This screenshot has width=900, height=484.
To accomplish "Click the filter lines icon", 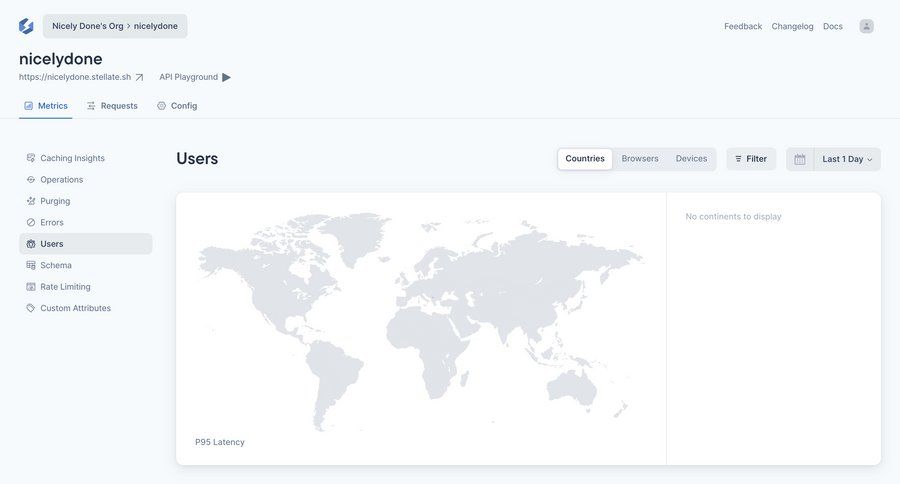I will pos(738,159).
